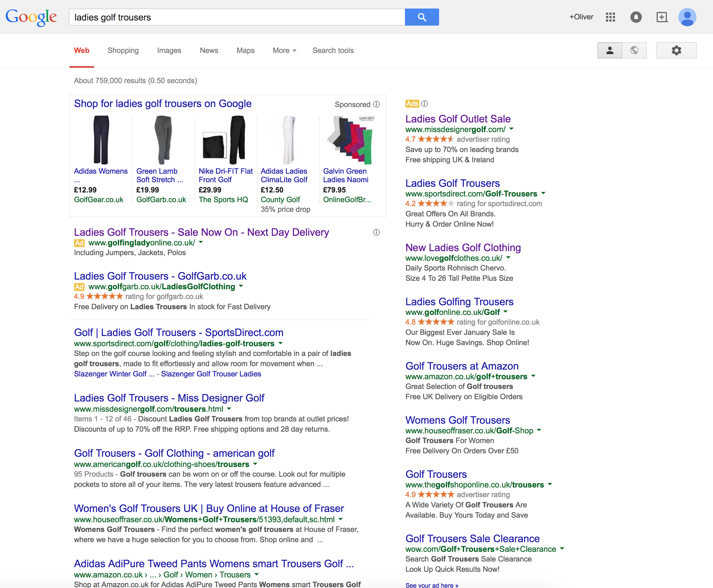713x588 pixels.
Task: Click Ad badge next to golfingladyonline URL
Action: pos(79,243)
